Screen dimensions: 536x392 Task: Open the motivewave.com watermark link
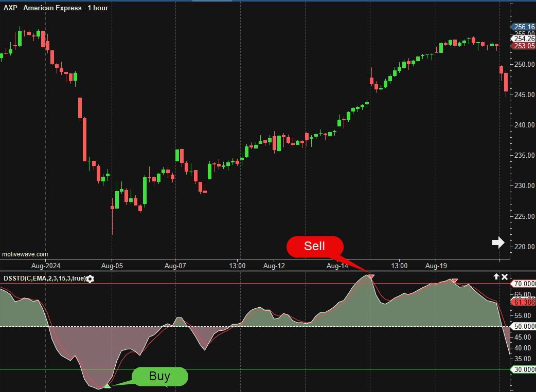click(x=25, y=254)
